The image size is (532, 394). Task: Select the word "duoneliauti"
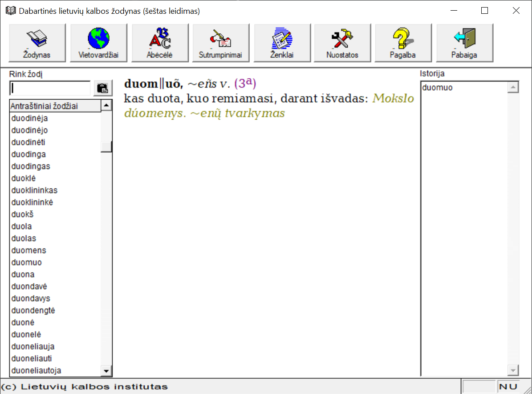tap(32, 358)
